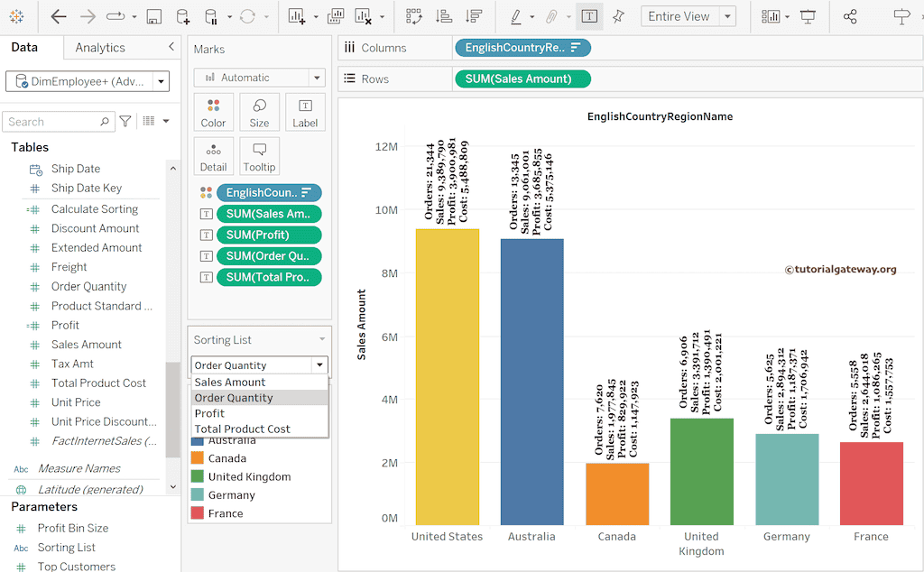Choose Total Product Cost from sorting list
This screenshot has width=924, height=572.
point(242,429)
